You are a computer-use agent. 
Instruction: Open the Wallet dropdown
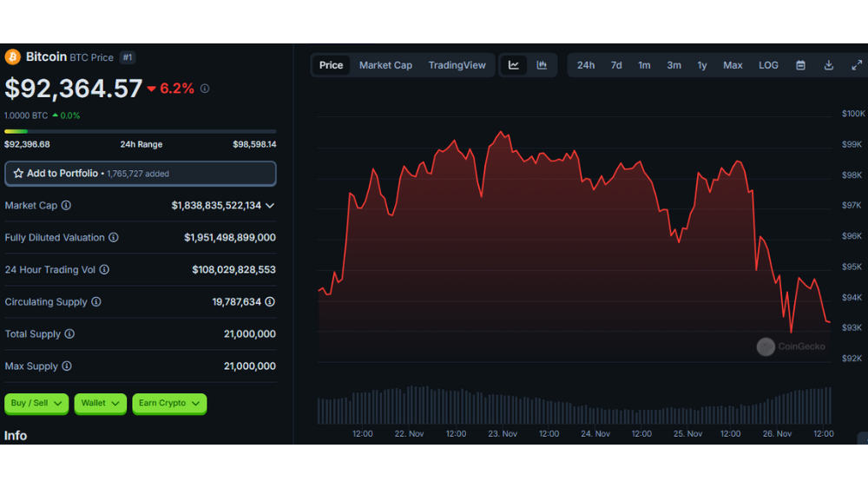(x=100, y=403)
